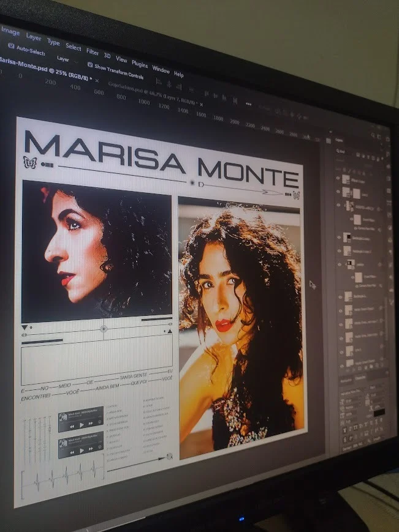Image resolution: width=399 pixels, height=532 pixels.
Task: Open the Plugins menu
Action: point(140,64)
